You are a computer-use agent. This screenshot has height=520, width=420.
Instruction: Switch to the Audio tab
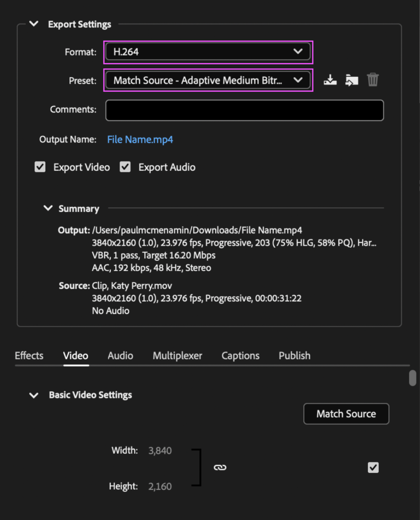[x=120, y=355]
